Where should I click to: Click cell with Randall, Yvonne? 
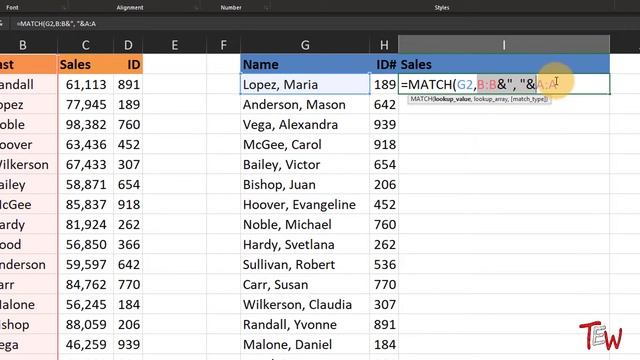pos(305,324)
